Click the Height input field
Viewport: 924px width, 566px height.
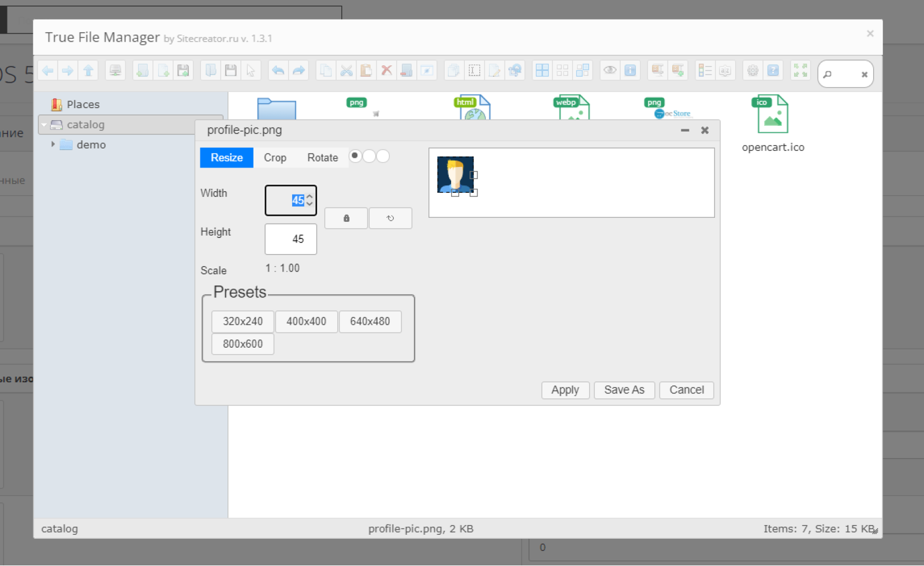pos(290,239)
